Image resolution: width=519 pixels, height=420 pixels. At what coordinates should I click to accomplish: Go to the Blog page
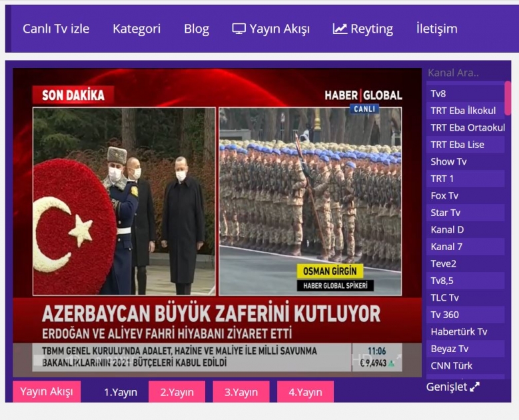point(197,29)
